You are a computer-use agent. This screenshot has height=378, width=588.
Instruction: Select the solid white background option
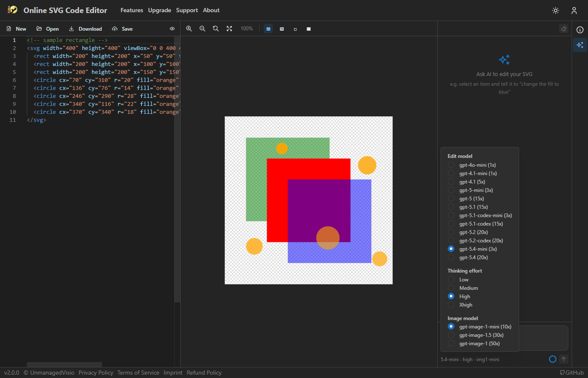tap(309, 29)
